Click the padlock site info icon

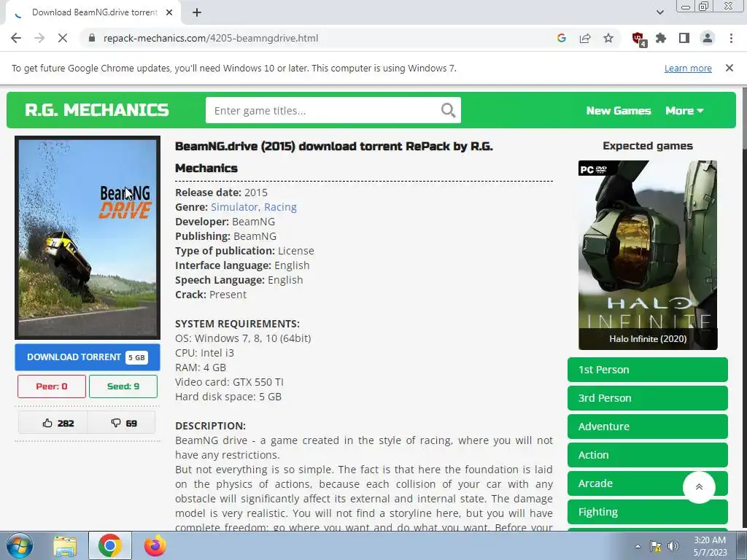(x=92, y=38)
